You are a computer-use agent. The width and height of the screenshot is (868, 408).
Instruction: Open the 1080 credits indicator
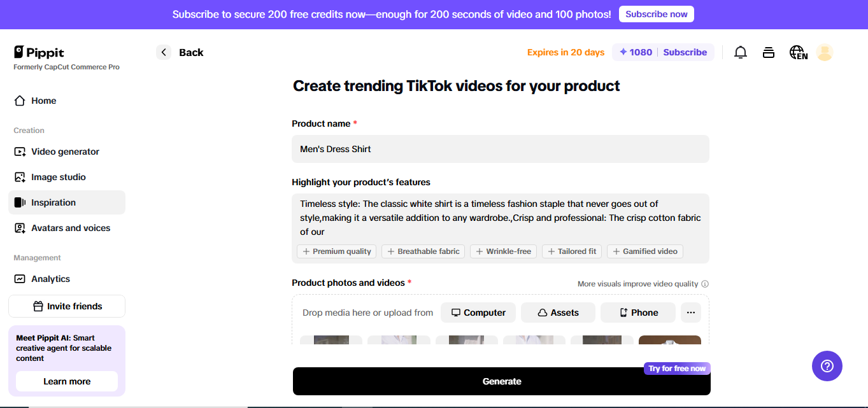[635, 52]
